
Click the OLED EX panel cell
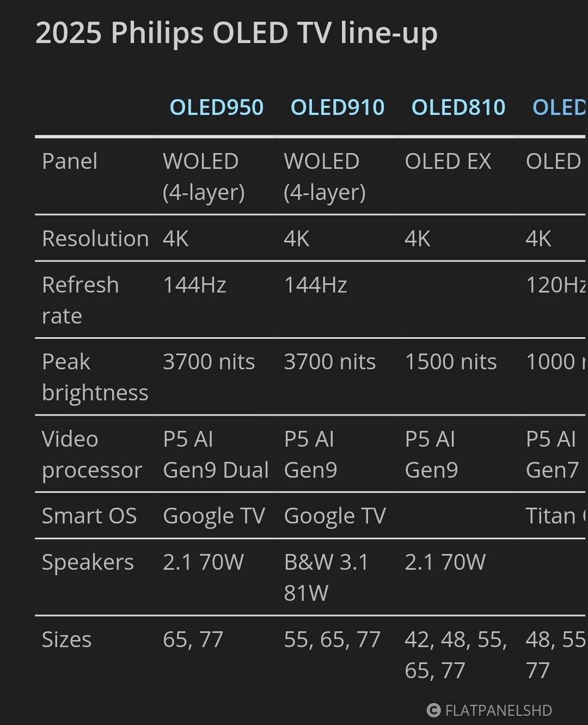point(448,161)
